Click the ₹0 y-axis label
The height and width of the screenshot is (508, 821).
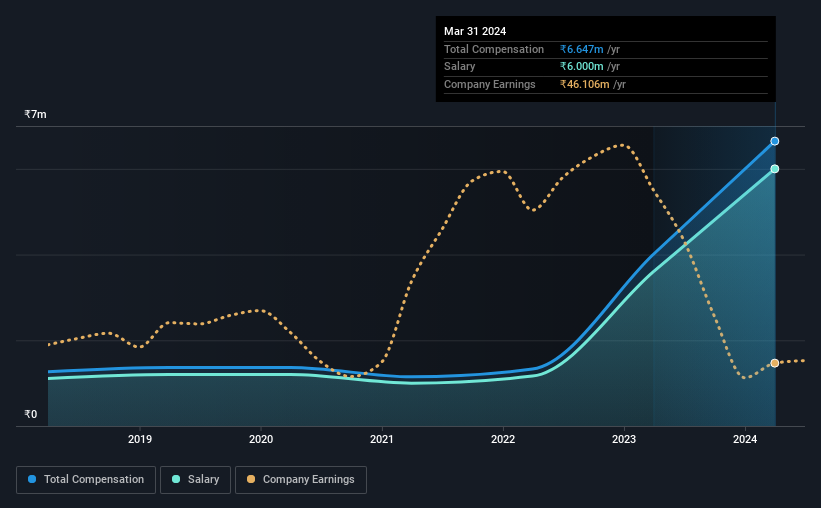[x=30, y=414]
